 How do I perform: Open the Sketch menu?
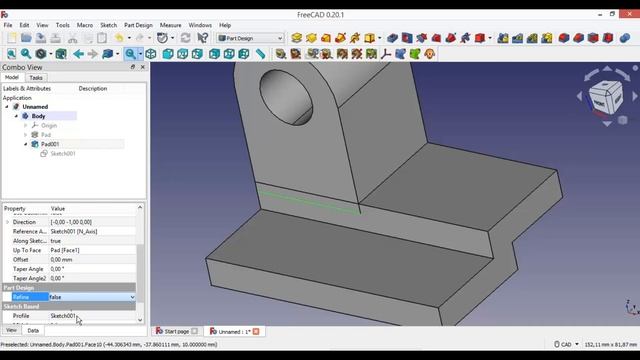109,25
